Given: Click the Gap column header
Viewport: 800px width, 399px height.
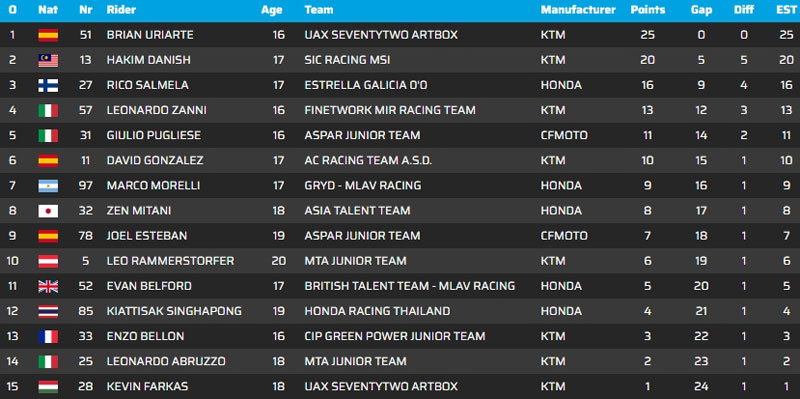Looking at the screenshot, I should click(702, 10).
